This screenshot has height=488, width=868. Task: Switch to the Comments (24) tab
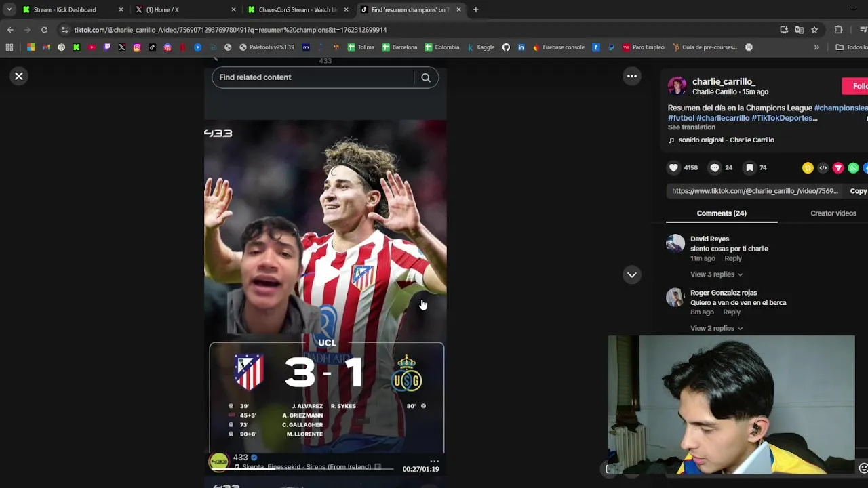722,213
